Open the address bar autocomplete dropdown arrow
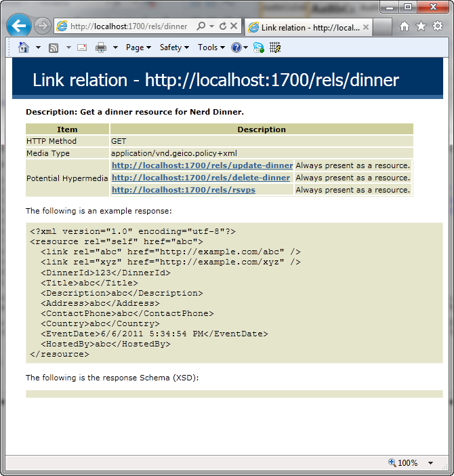 [211, 26]
